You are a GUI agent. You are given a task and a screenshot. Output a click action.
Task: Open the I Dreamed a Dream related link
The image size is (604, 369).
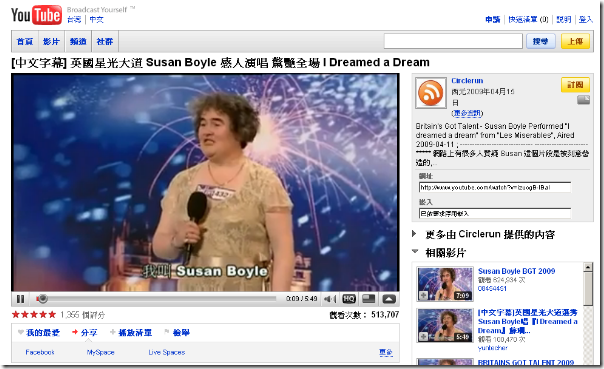coord(527,321)
